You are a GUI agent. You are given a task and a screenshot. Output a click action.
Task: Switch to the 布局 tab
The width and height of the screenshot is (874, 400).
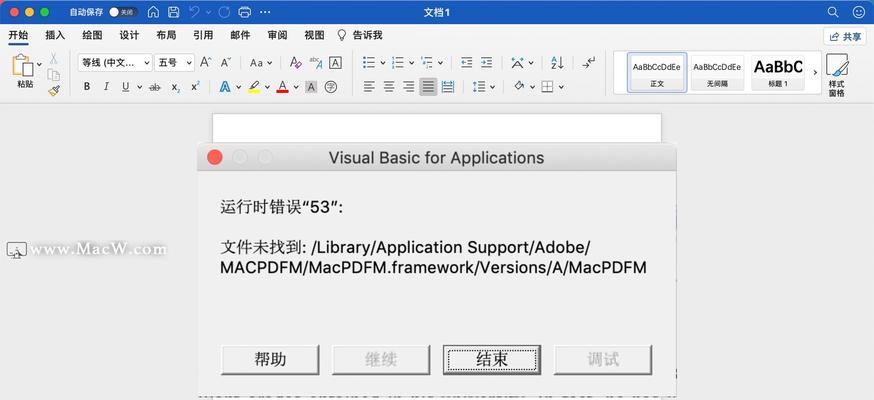coord(166,35)
